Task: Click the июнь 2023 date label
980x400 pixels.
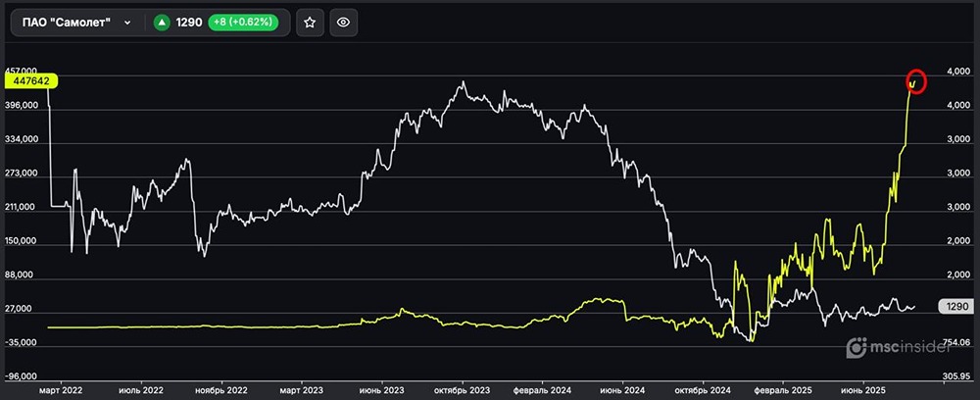Action: (383, 389)
